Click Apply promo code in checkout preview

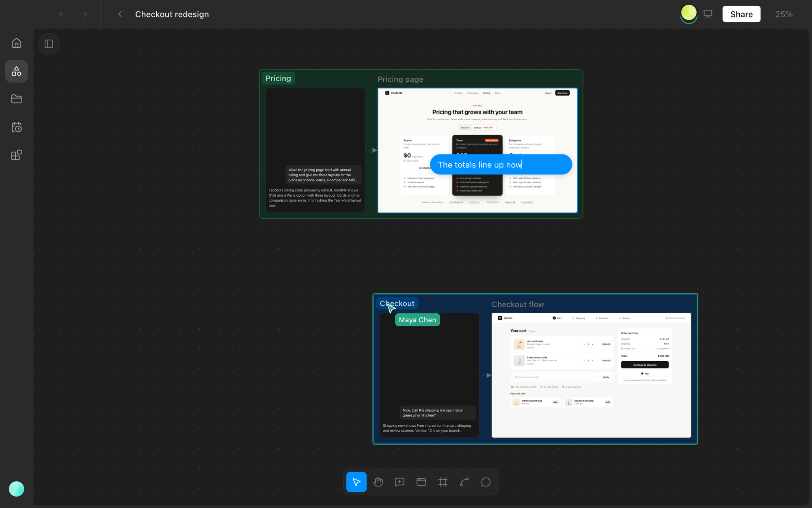point(606,377)
